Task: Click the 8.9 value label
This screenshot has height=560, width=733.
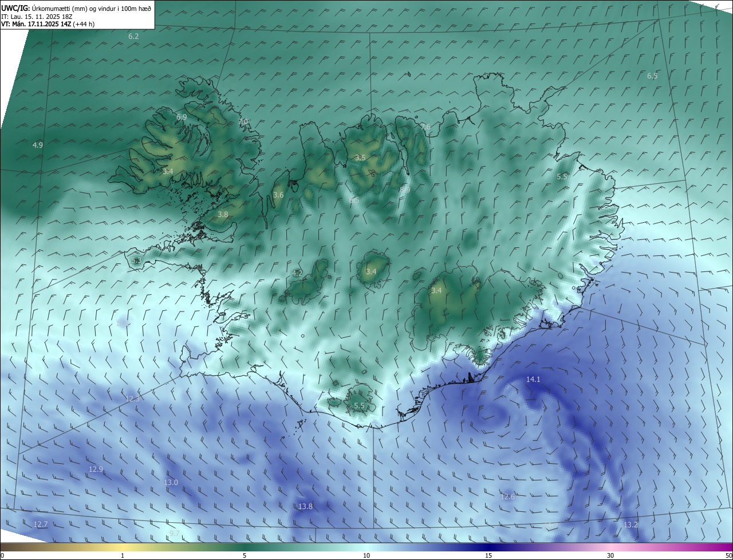Action: pos(405,189)
